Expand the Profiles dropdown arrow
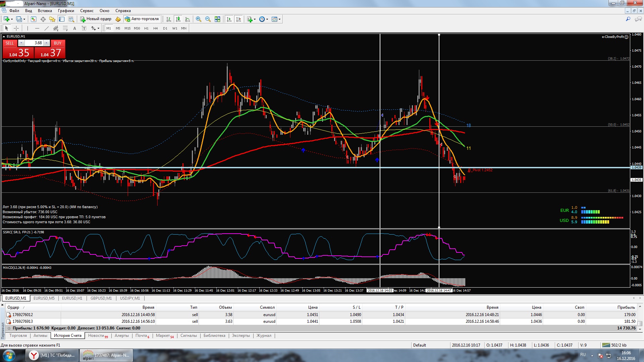644x362 pixels. click(x=24, y=19)
